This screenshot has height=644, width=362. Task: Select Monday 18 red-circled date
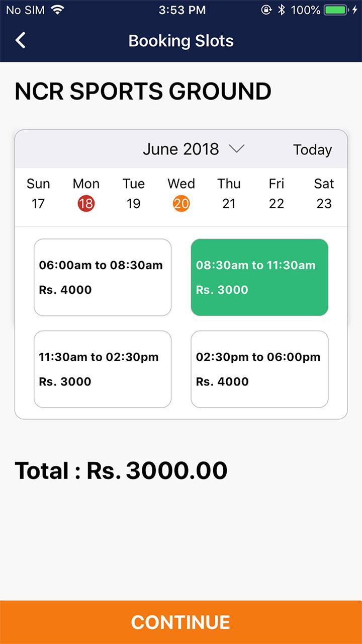point(86,203)
